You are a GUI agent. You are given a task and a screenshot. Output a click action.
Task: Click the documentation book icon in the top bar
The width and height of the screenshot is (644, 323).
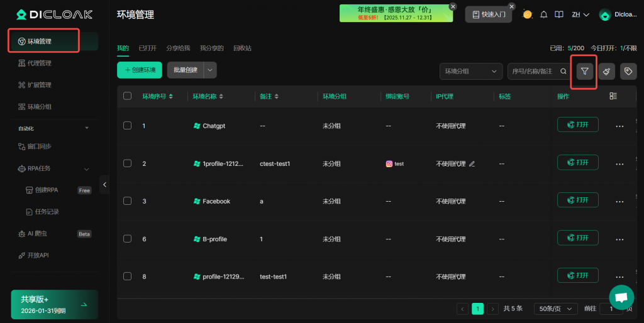click(x=558, y=14)
